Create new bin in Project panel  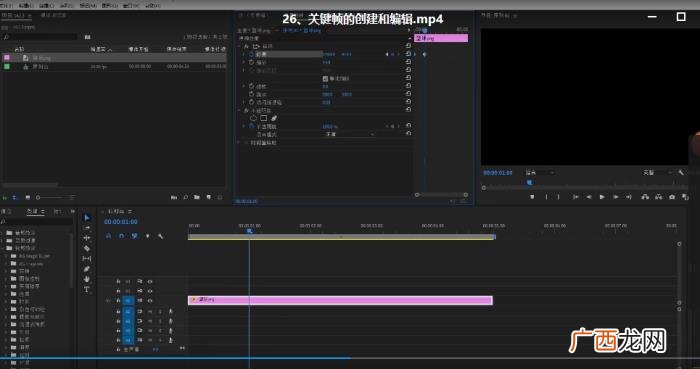pos(197,197)
